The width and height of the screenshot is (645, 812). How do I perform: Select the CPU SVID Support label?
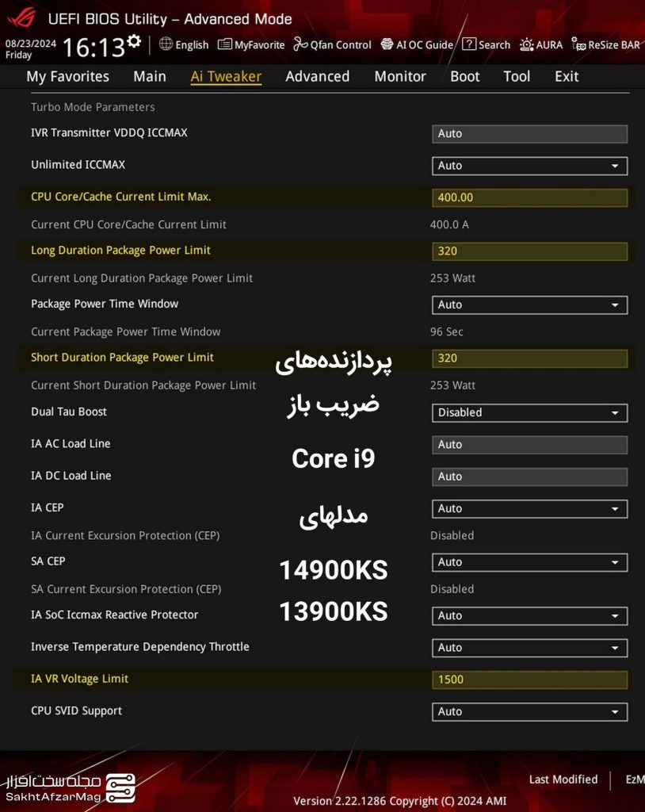[77, 710]
